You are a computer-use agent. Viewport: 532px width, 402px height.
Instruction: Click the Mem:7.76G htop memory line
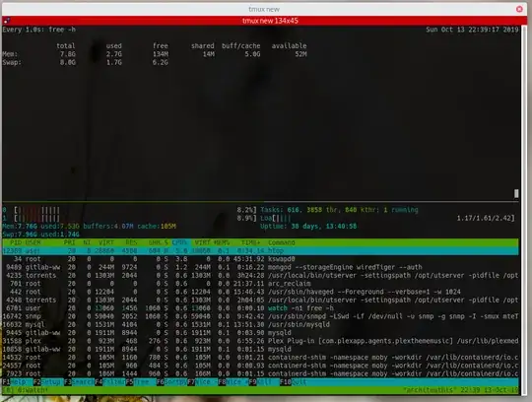[90, 227]
